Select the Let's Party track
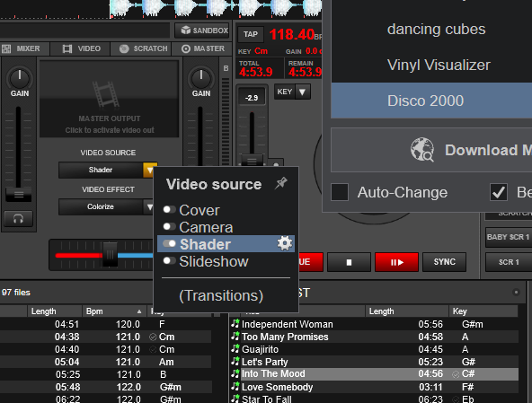The image size is (532, 403). click(x=374, y=362)
